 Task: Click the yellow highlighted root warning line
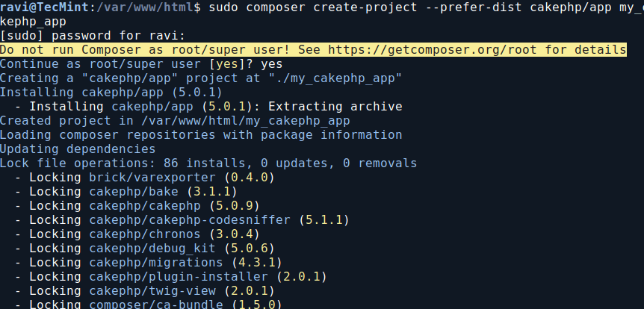313,50
